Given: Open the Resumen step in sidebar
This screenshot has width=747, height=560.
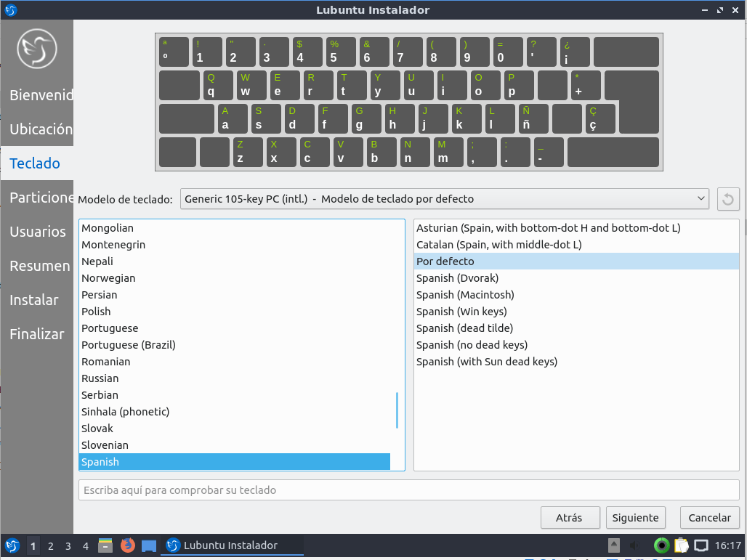Looking at the screenshot, I should (39, 266).
